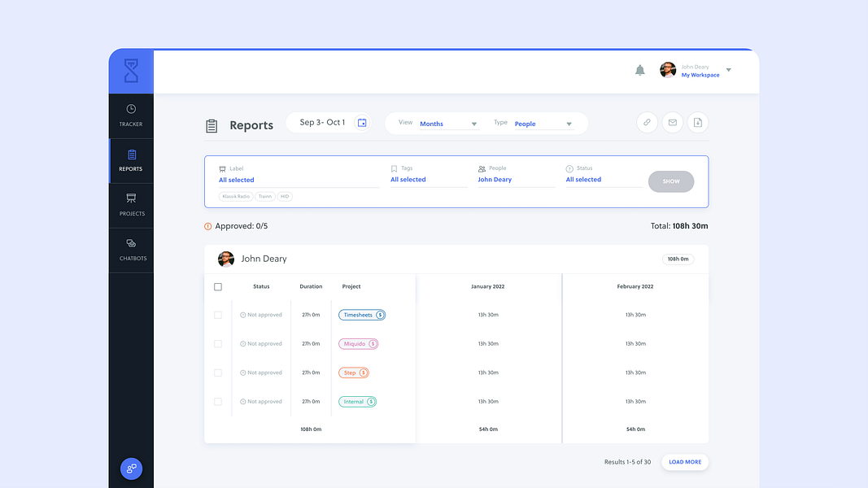
Task: Send report via the email icon
Action: pos(672,122)
